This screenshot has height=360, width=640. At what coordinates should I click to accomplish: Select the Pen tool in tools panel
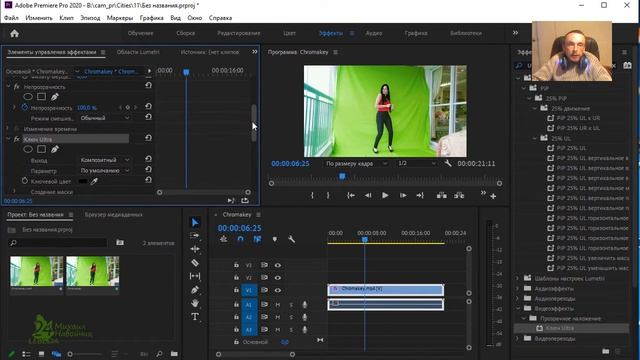tap(195, 290)
